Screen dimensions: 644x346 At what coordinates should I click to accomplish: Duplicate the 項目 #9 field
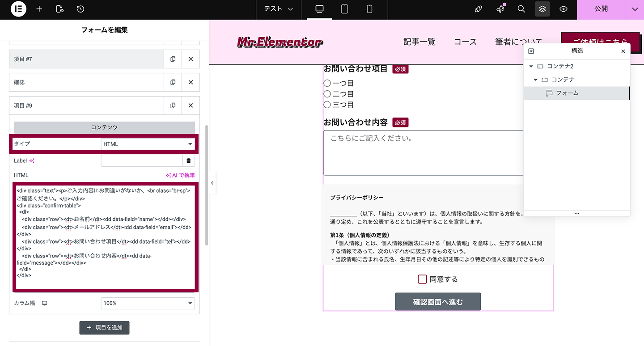coord(173,105)
